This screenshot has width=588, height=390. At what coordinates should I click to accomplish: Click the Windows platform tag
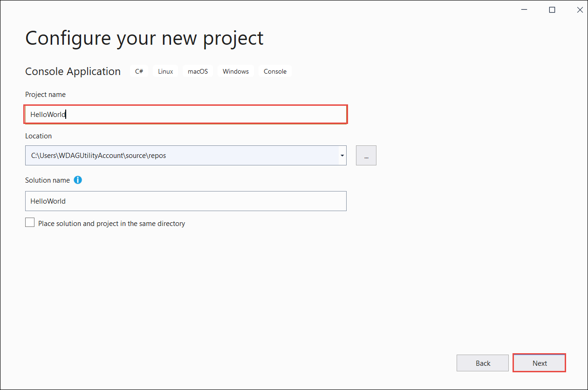tap(235, 71)
